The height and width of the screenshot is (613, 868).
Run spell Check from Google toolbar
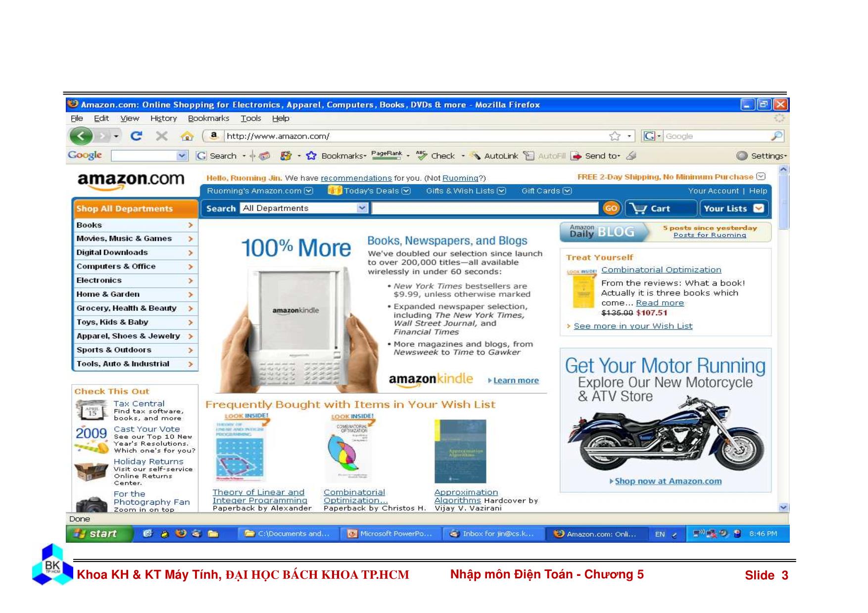tap(435, 156)
